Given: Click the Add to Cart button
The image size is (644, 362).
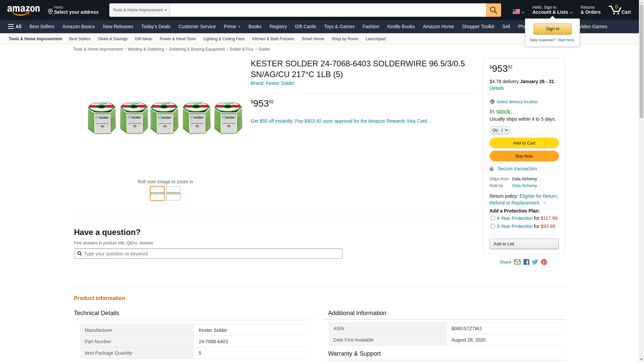Looking at the screenshot, I should point(524,143).
